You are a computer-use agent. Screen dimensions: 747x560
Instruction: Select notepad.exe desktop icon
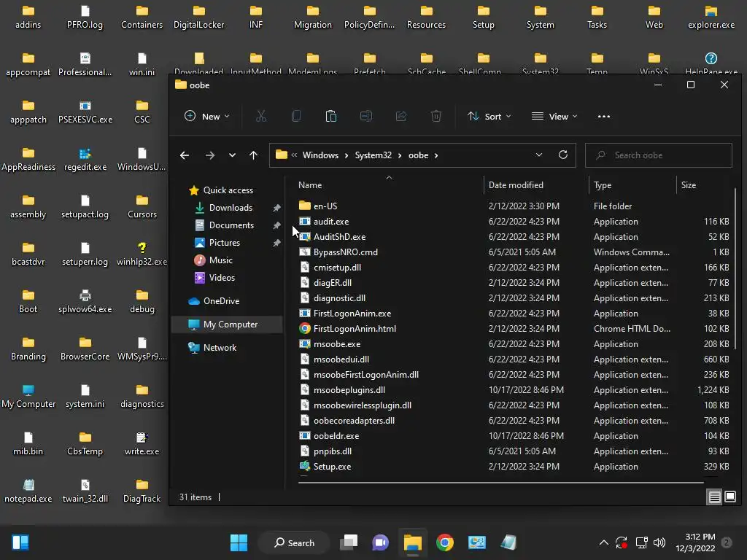pos(28,491)
